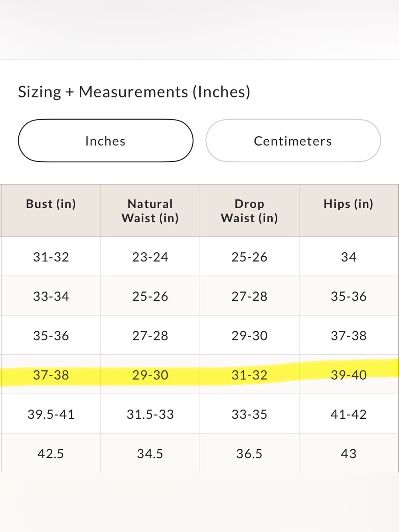Select the Natural Waist (in) column header

pyautogui.click(x=150, y=210)
